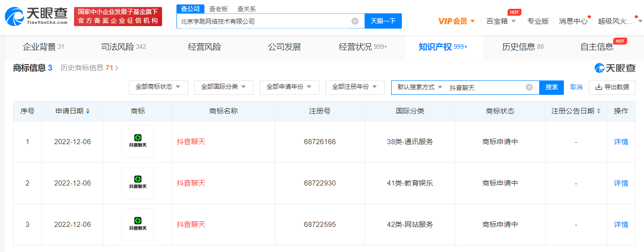Click the 商标信息 3 section heading

(33, 68)
